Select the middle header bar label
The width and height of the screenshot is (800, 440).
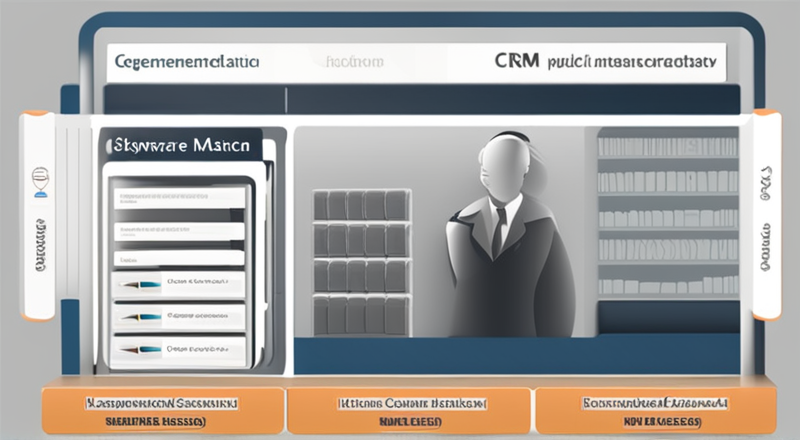click(x=352, y=62)
